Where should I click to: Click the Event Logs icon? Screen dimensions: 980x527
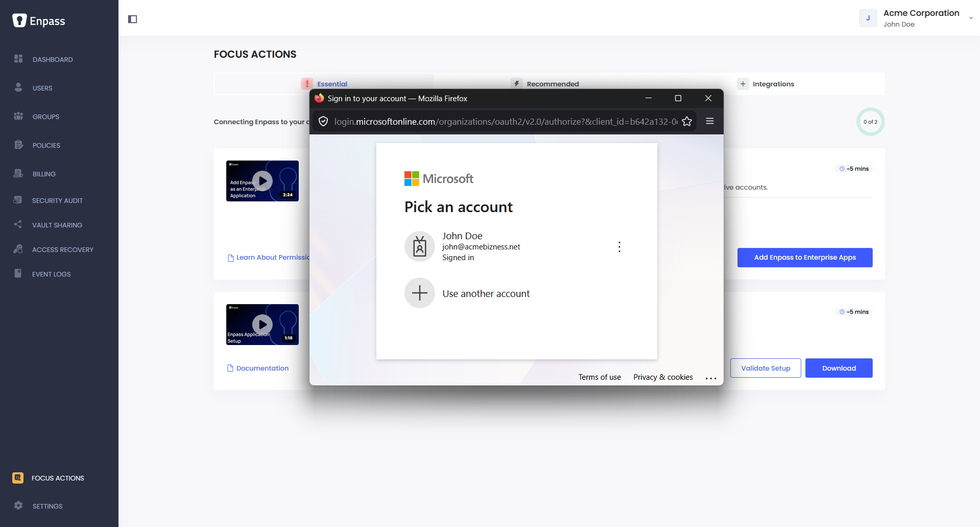(18, 273)
